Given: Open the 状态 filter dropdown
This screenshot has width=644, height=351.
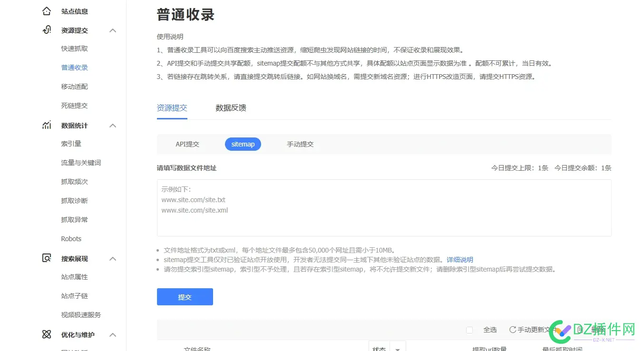Looking at the screenshot, I should point(398,349).
